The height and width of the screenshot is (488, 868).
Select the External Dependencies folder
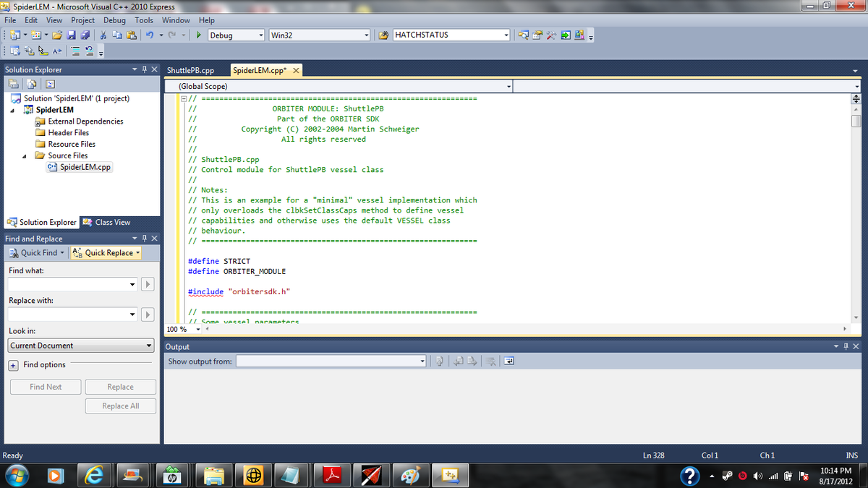tap(79, 121)
